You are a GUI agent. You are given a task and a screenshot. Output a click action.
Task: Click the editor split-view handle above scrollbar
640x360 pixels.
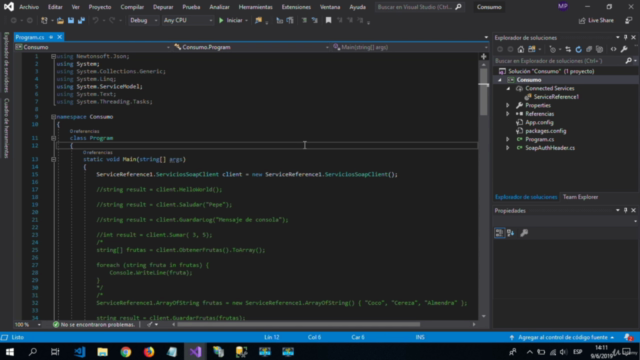point(484,56)
